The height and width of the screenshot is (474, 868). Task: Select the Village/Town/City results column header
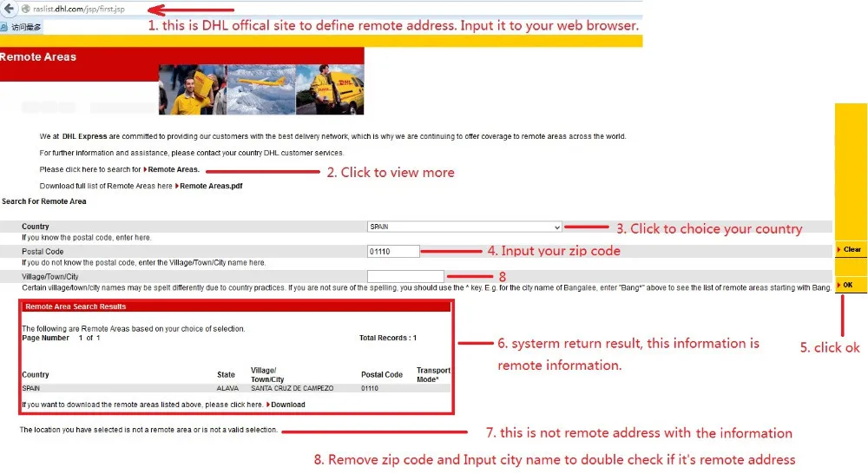[267, 375]
